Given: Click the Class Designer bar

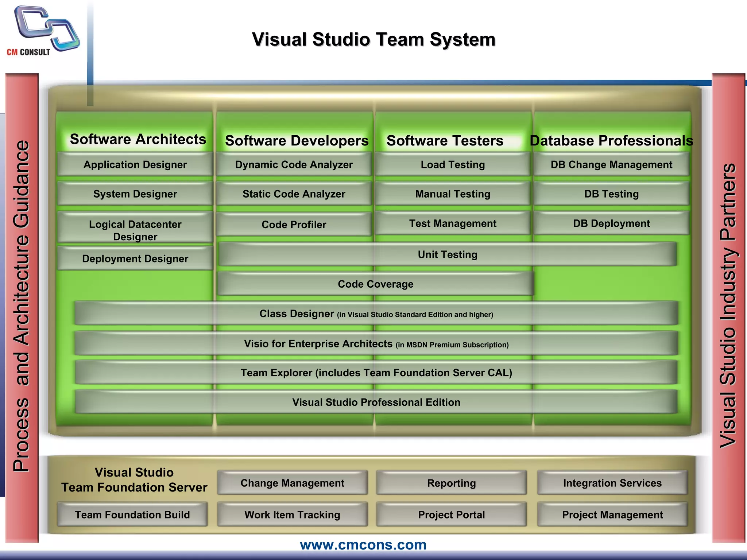Looking at the screenshot, I should [376, 313].
